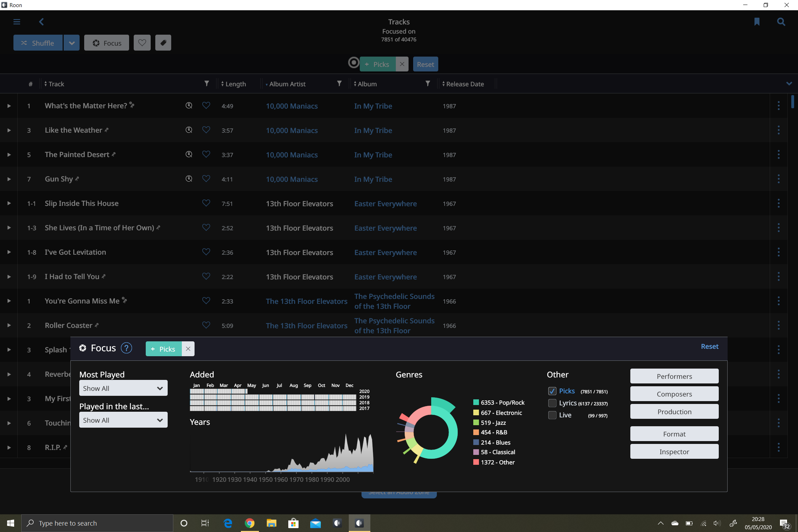Open the search magnifier icon
The image size is (798, 532).
781,22
